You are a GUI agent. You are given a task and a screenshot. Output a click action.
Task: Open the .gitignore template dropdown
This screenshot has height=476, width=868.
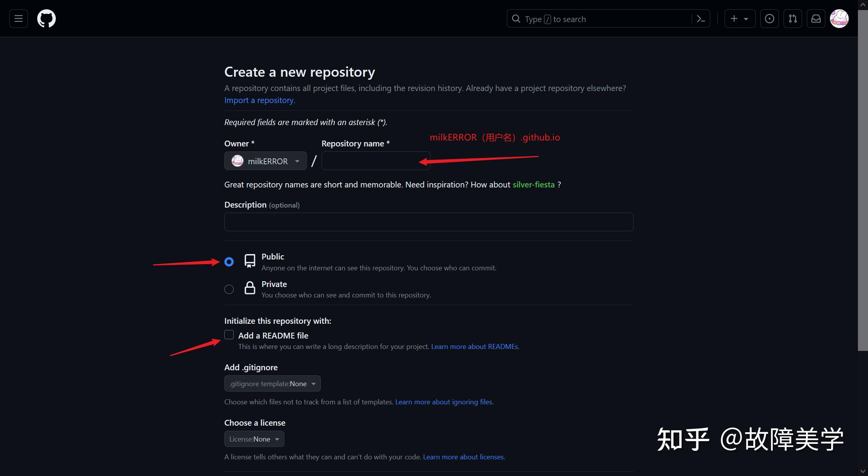pyautogui.click(x=272, y=383)
